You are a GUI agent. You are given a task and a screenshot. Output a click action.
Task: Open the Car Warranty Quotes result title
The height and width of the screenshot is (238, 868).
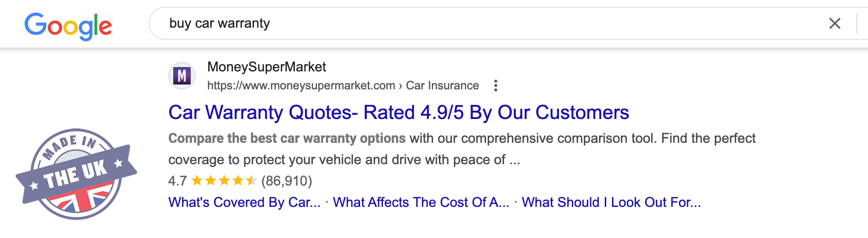(x=398, y=113)
